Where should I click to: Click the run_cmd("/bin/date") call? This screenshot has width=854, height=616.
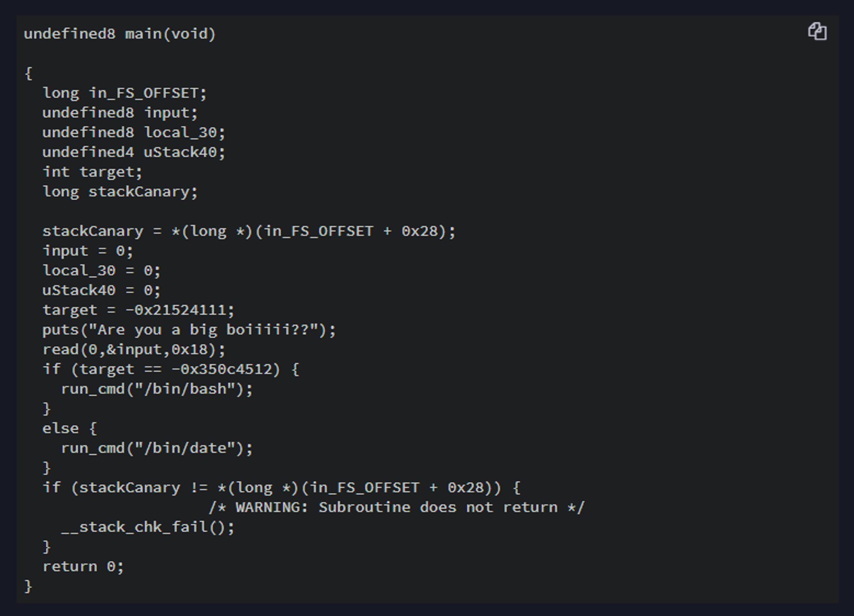(156, 448)
